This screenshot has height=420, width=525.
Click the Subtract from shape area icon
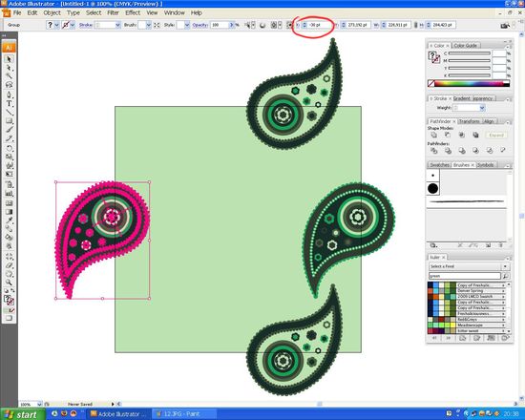pos(448,135)
